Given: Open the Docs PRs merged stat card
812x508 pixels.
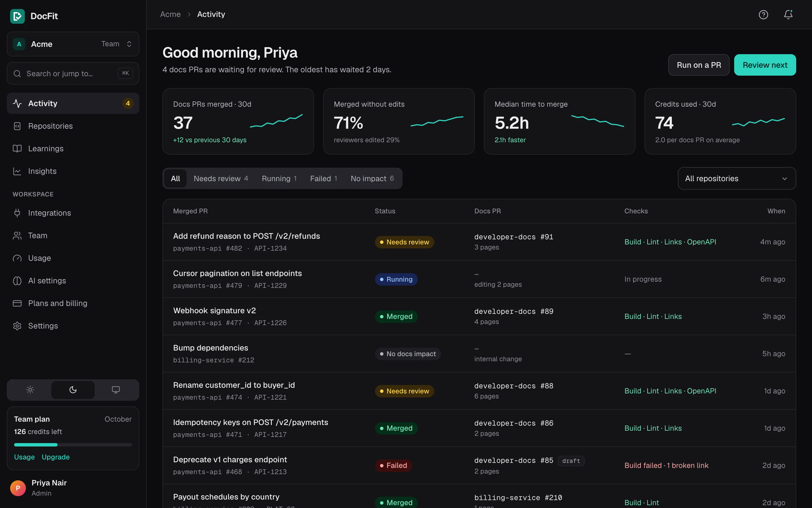Looking at the screenshot, I should click(x=238, y=121).
